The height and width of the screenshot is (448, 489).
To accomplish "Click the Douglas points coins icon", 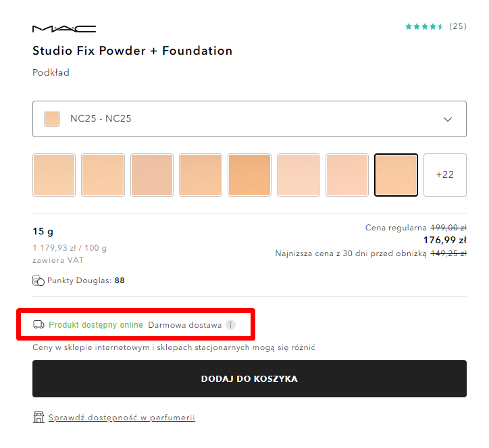I will (38, 280).
